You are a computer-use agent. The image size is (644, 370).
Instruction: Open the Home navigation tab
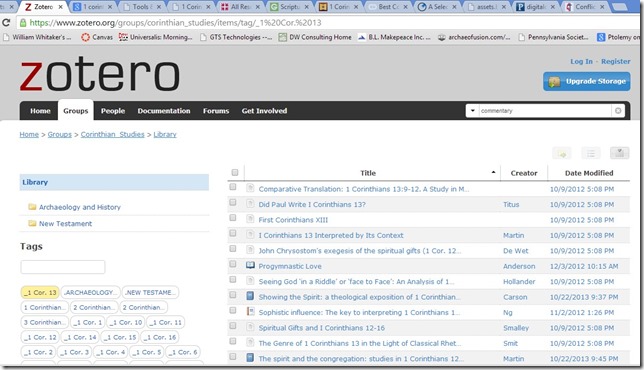(40, 111)
